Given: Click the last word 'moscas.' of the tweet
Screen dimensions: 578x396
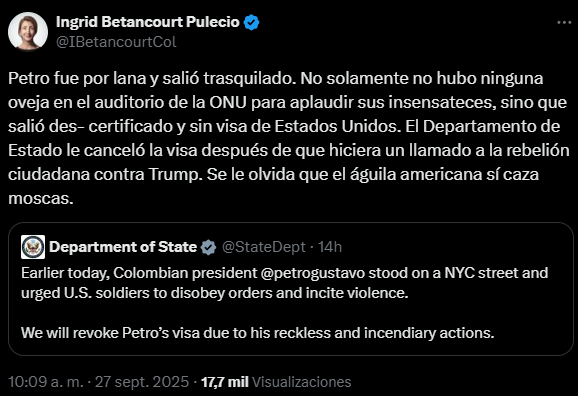Looking at the screenshot, I should [41, 198].
